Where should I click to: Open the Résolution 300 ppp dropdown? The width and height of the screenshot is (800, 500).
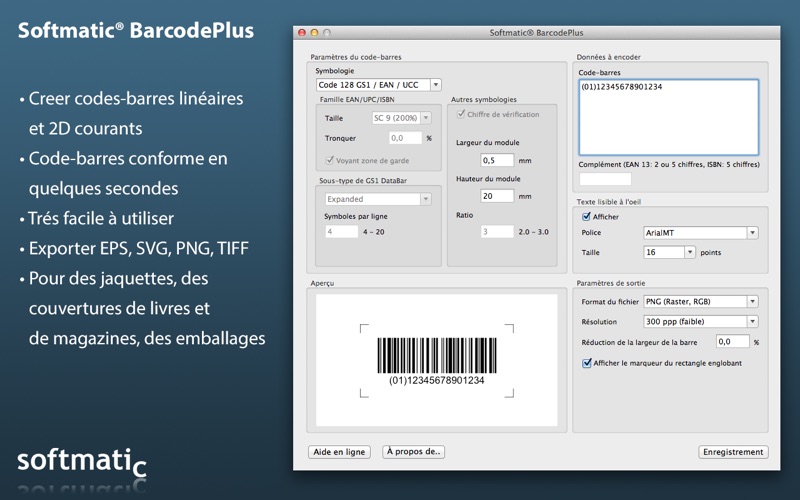tap(701, 321)
